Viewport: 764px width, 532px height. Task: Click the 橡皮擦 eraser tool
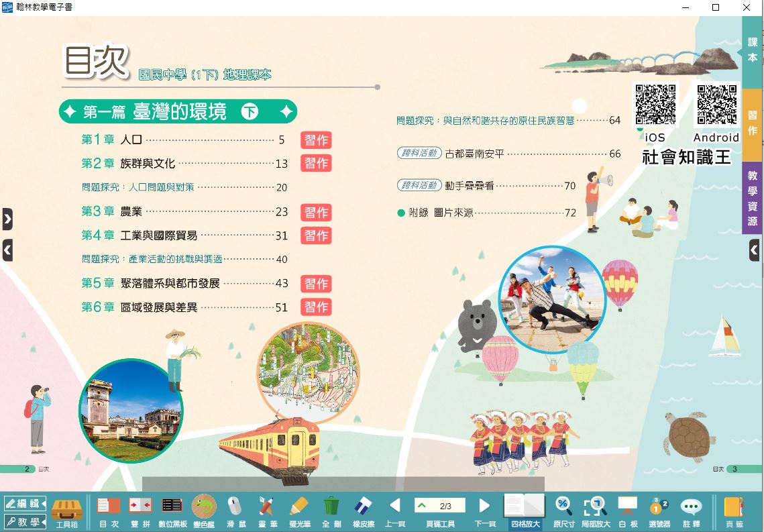(362, 511)
